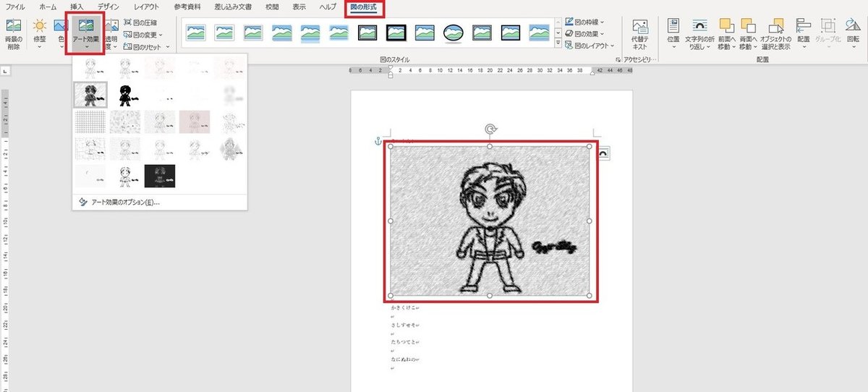Choose the first no-effect art thumbnail
The height and width of the screenshot is (392, 868).
click(x=90, y=68)
